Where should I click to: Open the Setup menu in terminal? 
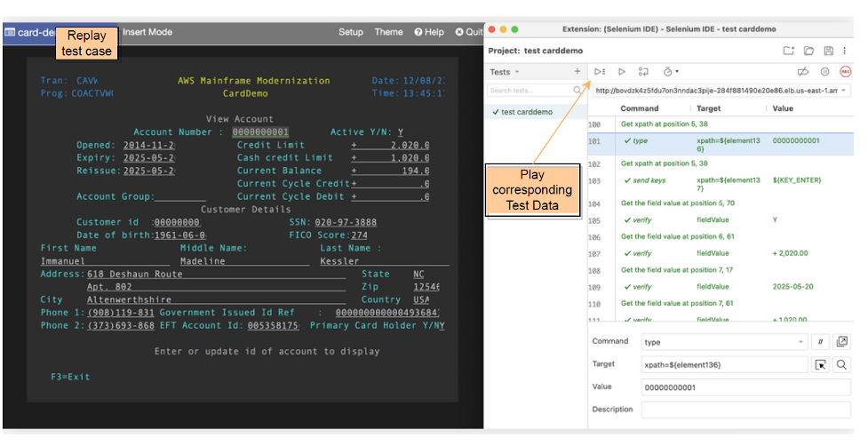(350, 32)
